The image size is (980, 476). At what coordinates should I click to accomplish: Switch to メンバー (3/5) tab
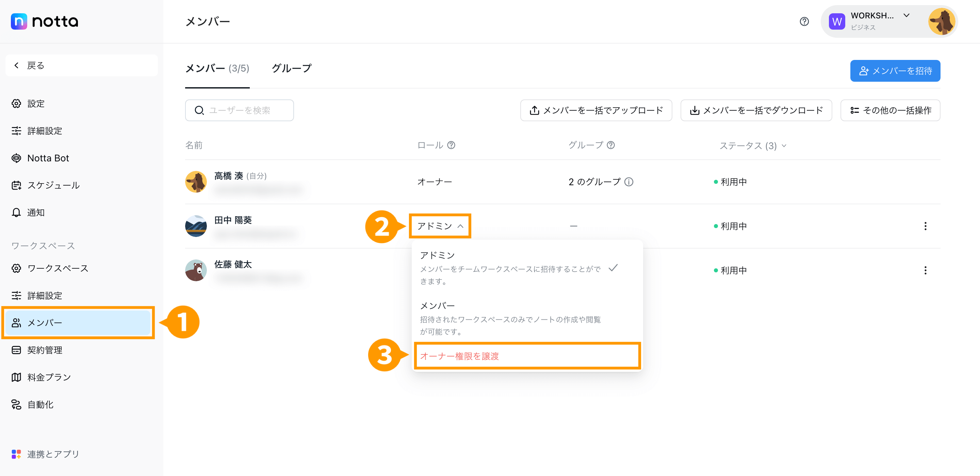click(x=217, y=68)
